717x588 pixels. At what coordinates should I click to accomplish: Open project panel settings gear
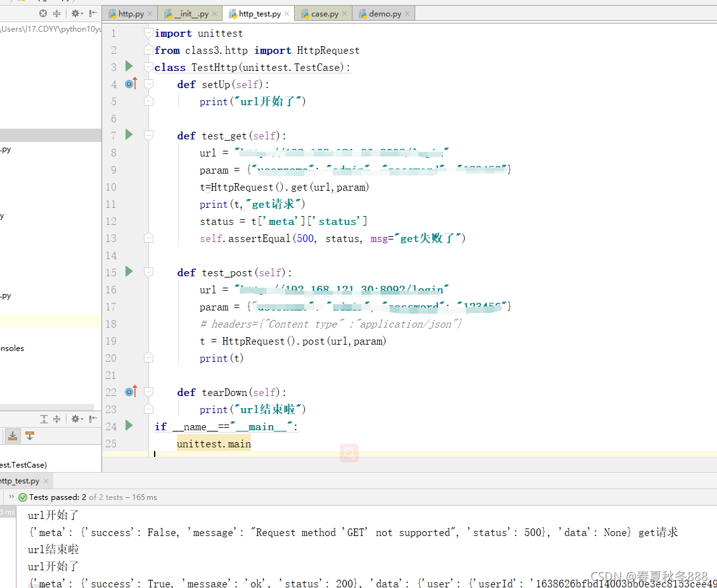tap(76, 13)
